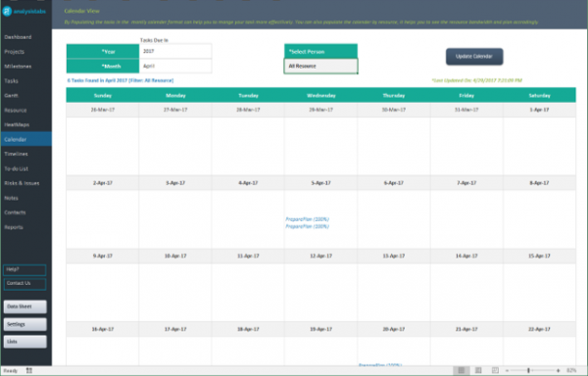Select the 26-Mar-17 date cell
The width and height of the screenshot is (588, 376).
[x=103, y=110]
